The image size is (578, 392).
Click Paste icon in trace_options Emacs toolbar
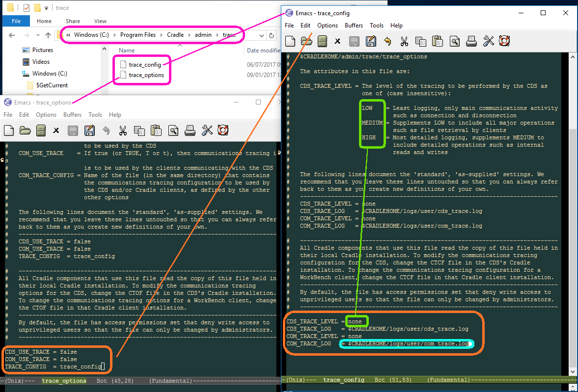point(156,131)
